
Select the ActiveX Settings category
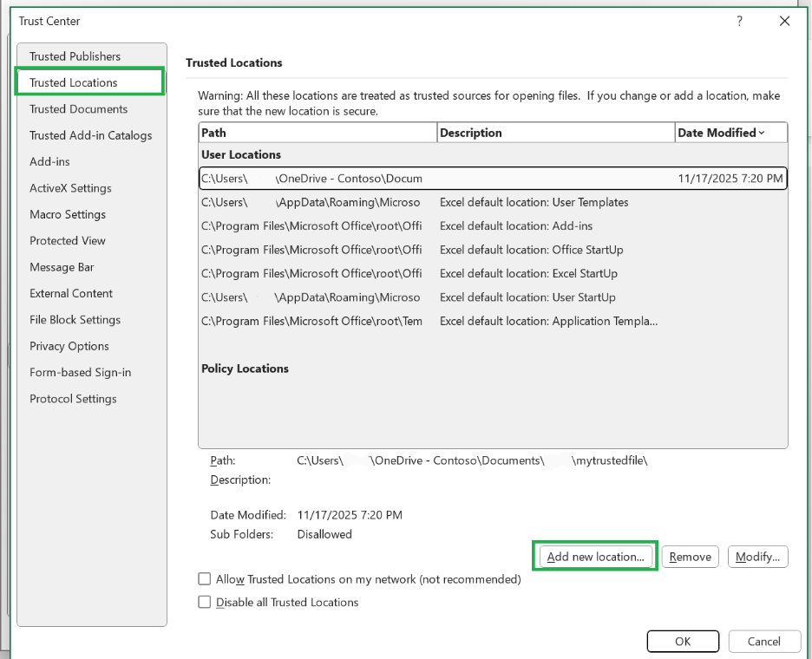70,187
